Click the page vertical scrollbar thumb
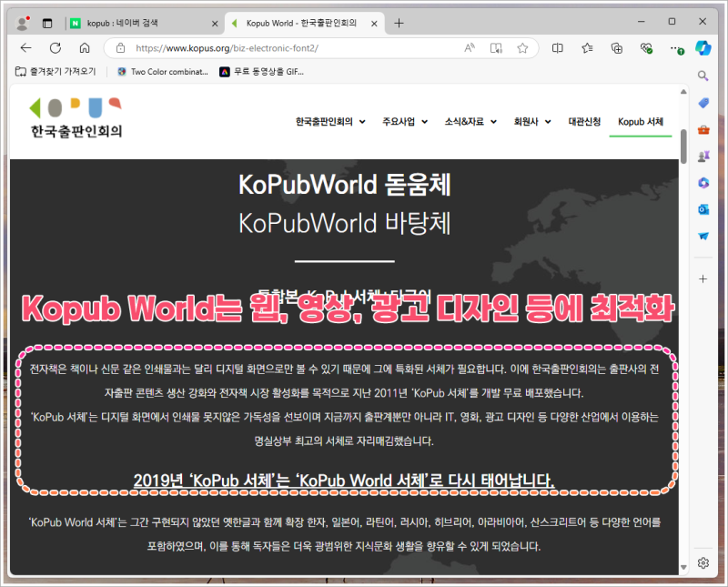The height and width of the screenshot is (587, 728). [x=683, y=147]
